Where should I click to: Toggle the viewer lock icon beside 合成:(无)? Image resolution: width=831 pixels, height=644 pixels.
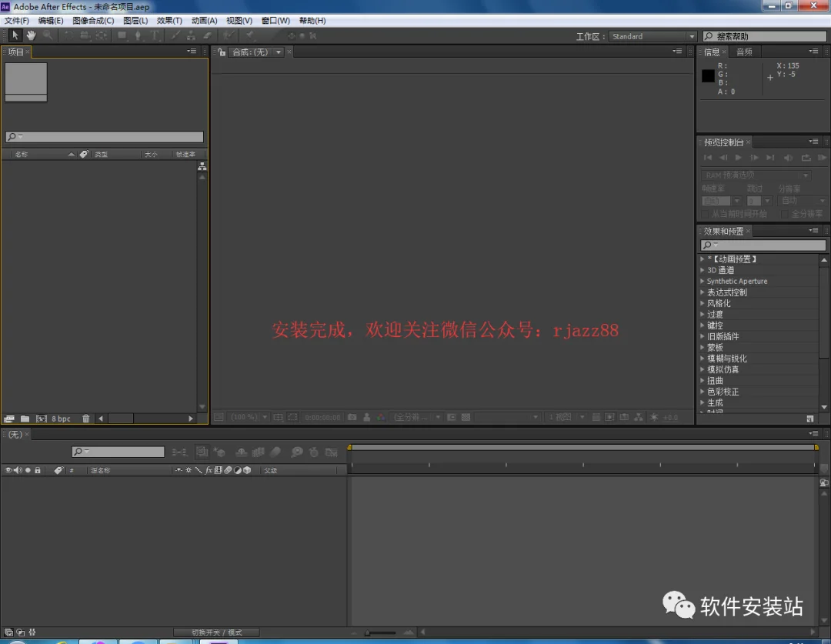pos(222,52)
